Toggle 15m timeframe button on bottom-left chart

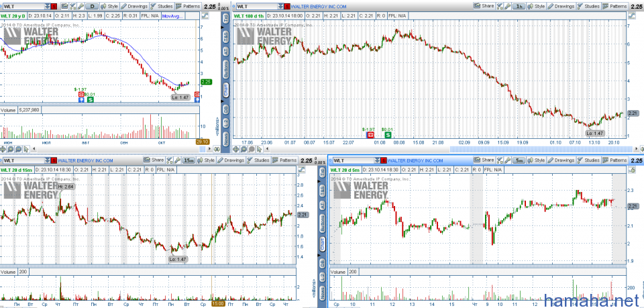pyautogui.click(x=189, y=160)
